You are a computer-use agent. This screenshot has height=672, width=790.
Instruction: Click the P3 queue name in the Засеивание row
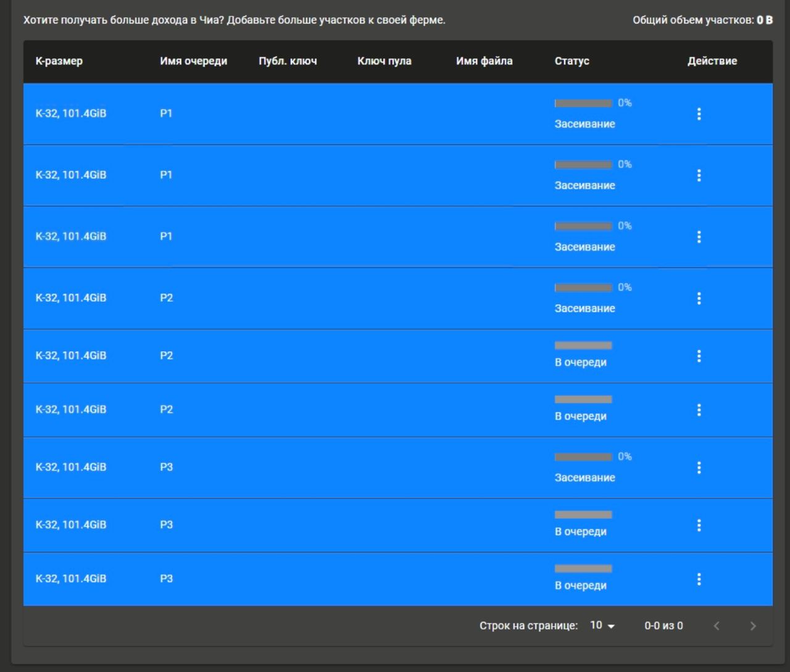(167, 467)
